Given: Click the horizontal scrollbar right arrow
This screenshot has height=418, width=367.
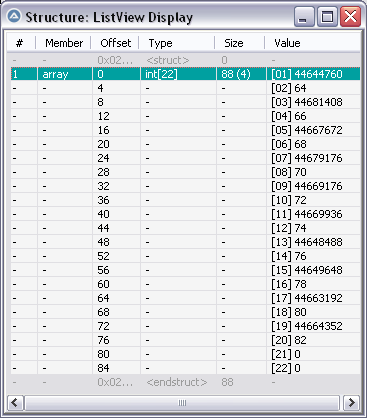Looking at the screenshot, I should pos(352,403).
